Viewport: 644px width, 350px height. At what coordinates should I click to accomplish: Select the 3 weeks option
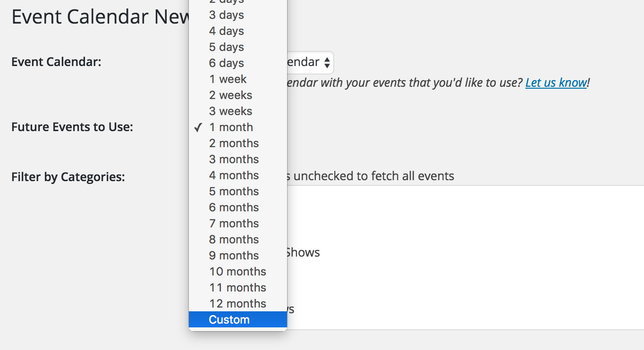point(237,111)
